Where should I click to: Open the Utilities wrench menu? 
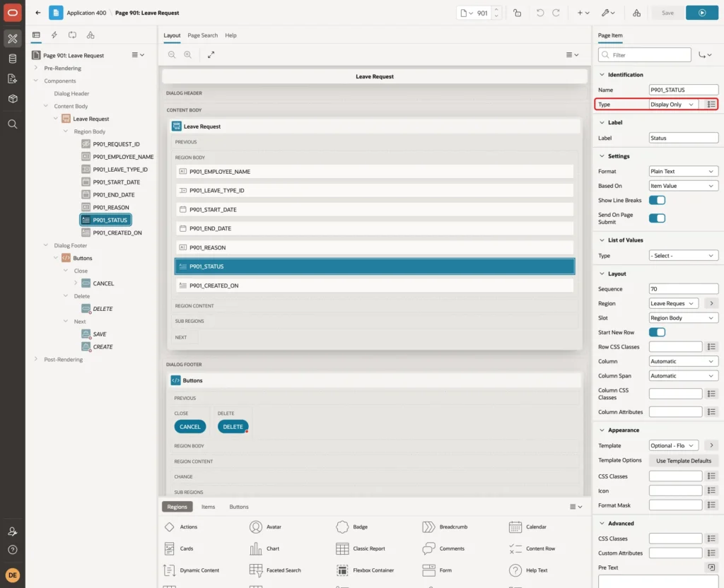(608, 13)
